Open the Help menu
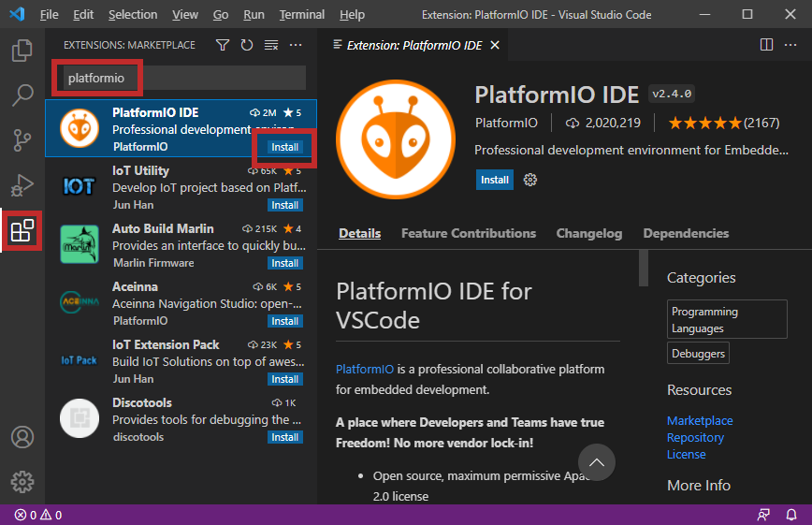Screen dimensions: 812x525 coord(352,15)
